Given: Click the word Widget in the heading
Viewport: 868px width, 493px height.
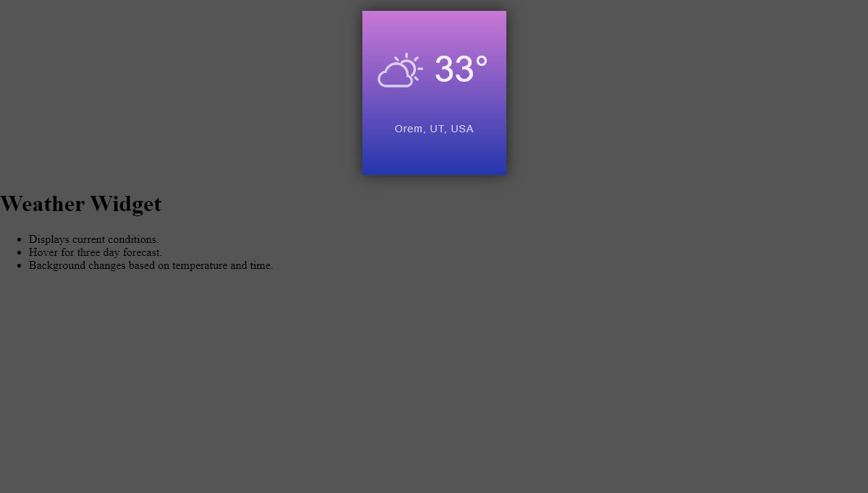Looking at the screenshot, I should pos(126,204).
